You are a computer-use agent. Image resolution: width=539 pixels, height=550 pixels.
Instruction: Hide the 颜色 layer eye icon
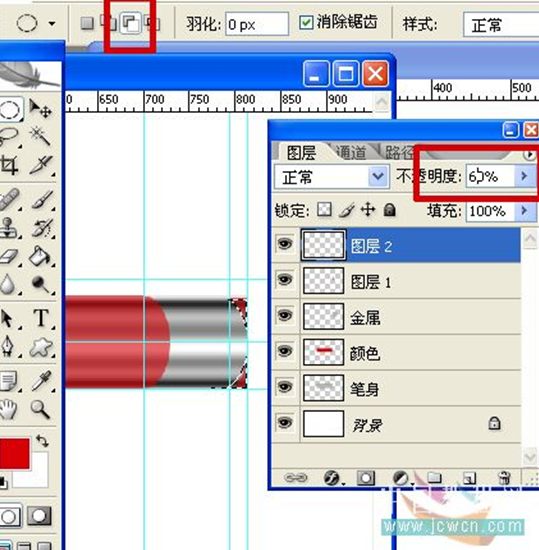pyautogui.click(x=285, y=351)
